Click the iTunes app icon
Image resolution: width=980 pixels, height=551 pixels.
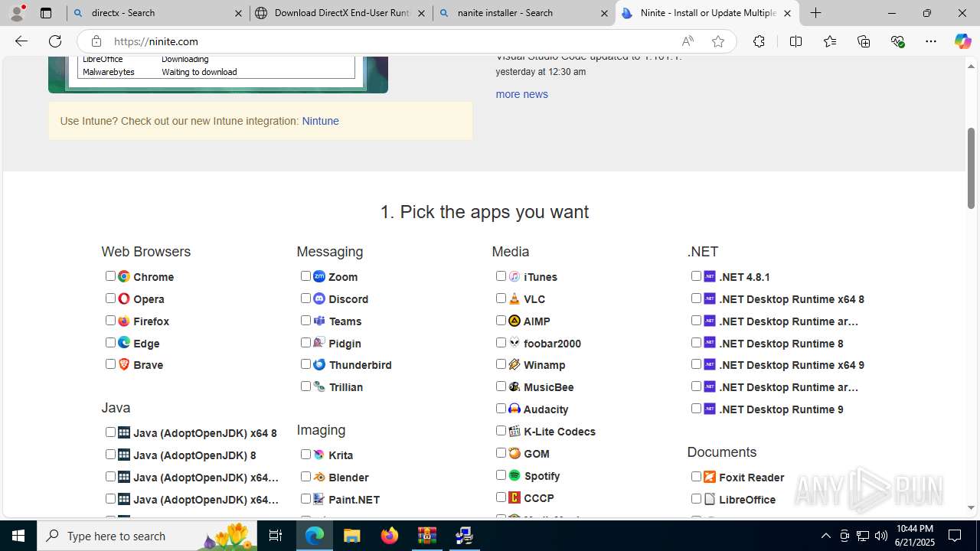tap(514, 276)
